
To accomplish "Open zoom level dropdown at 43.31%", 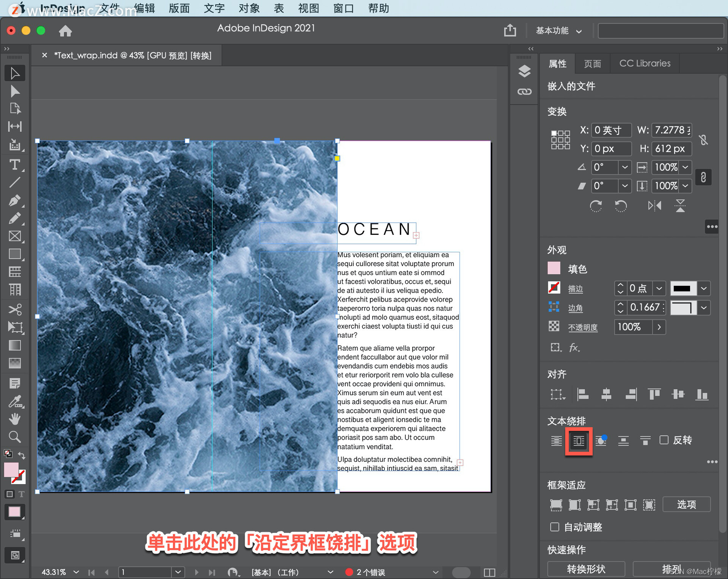I will pos(76,572).
